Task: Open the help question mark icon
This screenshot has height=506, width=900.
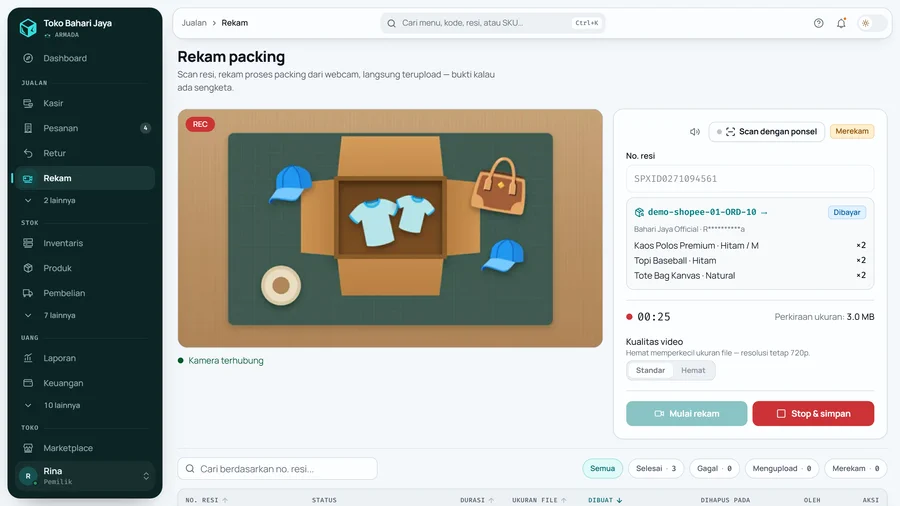Action: click(x=818, y=23)
